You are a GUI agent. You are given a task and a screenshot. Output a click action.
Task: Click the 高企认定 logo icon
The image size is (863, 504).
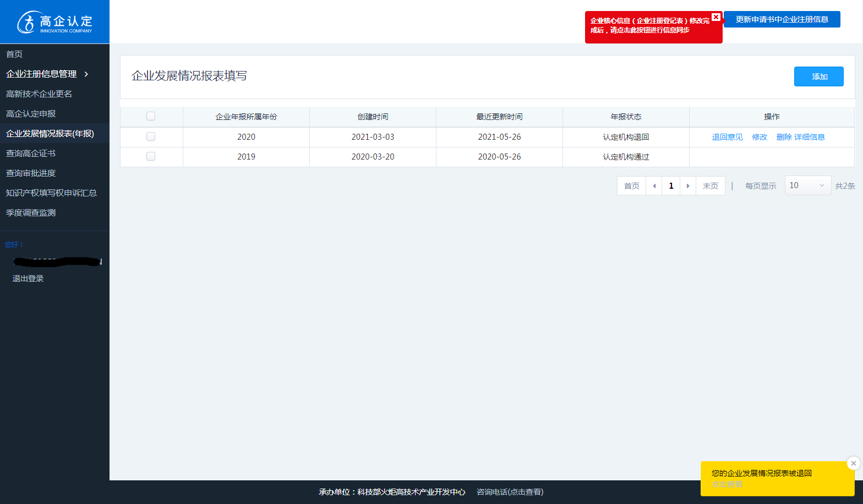26,23
